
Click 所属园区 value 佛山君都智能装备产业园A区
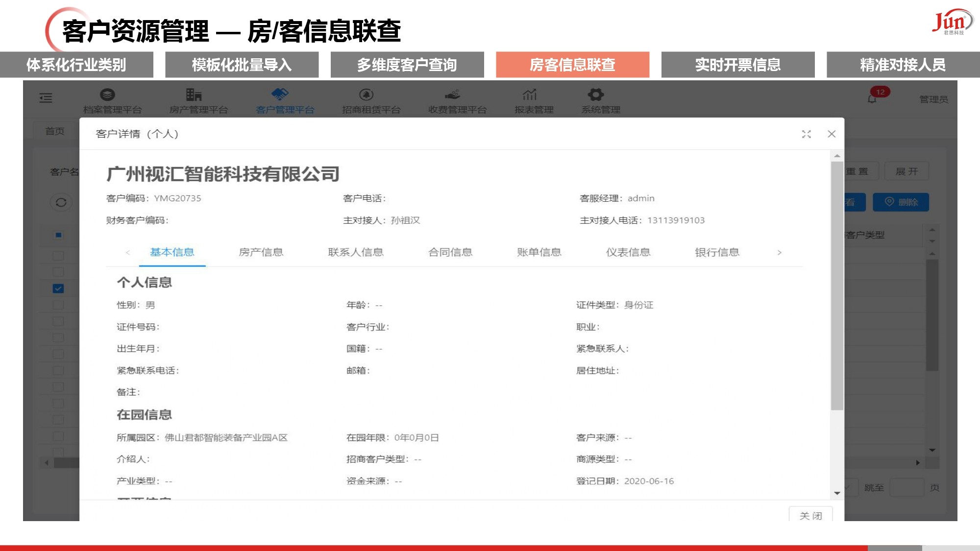tap(226, 438)
